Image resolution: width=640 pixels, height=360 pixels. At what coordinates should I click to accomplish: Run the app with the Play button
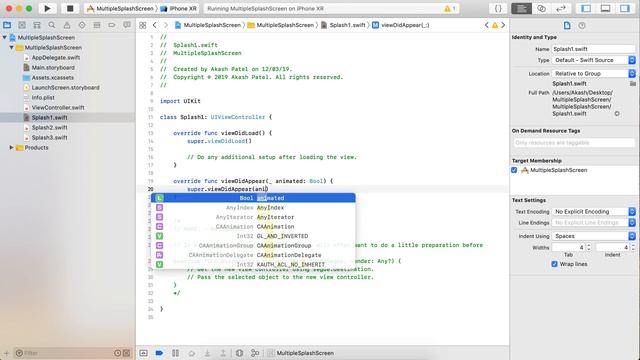click(47, 8)
